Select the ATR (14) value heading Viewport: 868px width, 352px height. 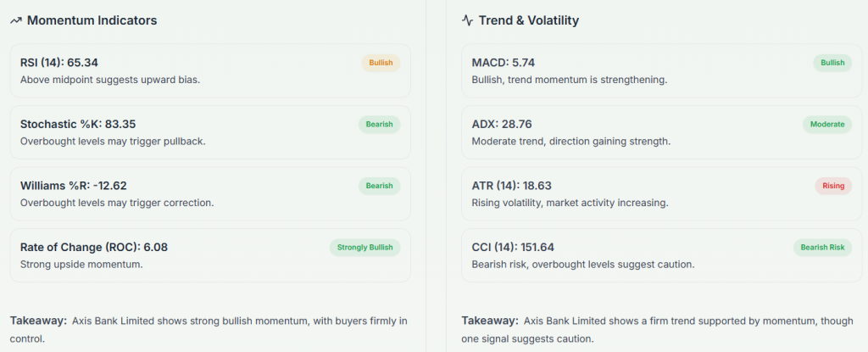click(x=511, y=186)
